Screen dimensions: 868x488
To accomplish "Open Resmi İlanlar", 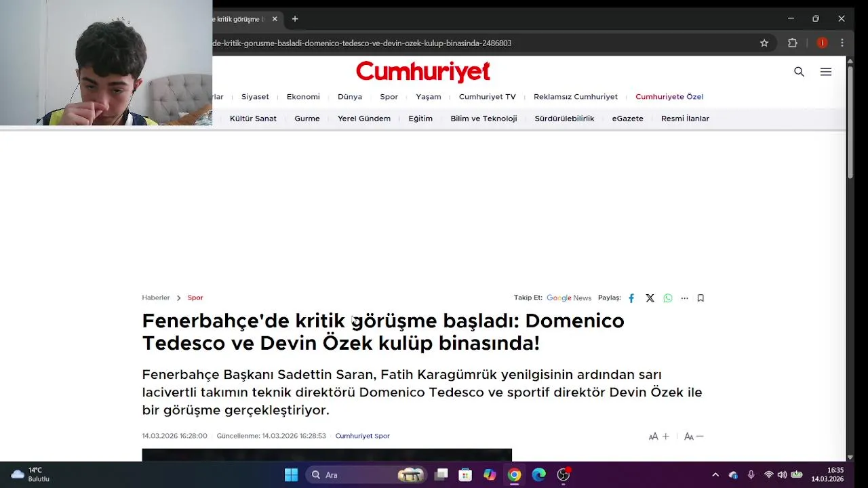I will [x=685, y=119].
